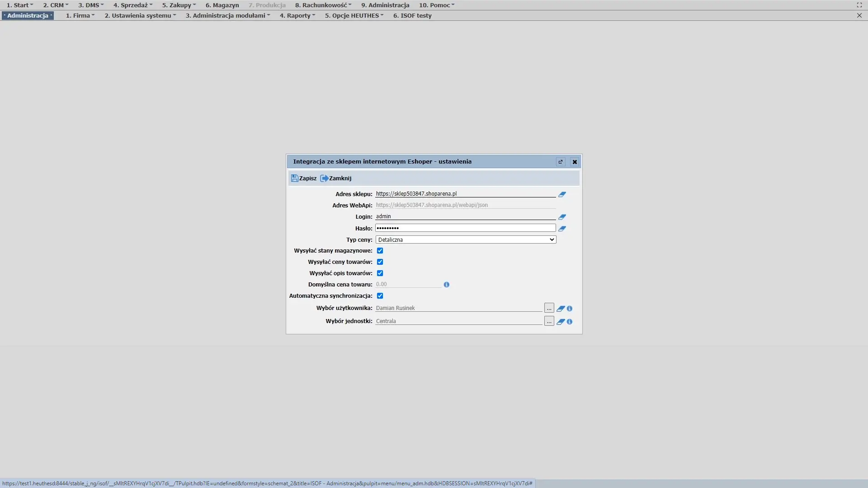Click the Zamknij button
The height and width of the screenshot is (488, 868).
336,178
